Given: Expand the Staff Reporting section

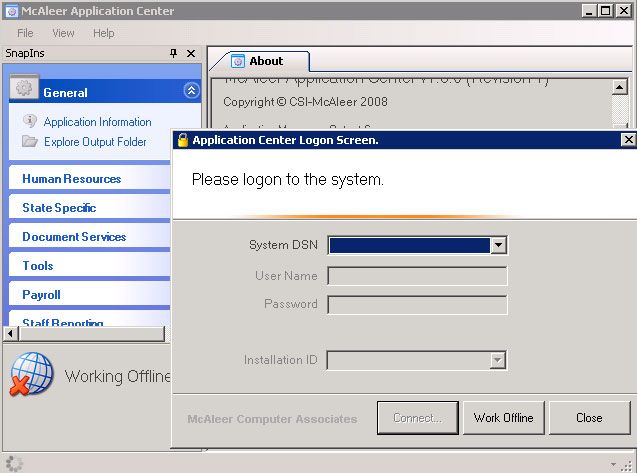Looking at the screenshot, I should (89, 319).
